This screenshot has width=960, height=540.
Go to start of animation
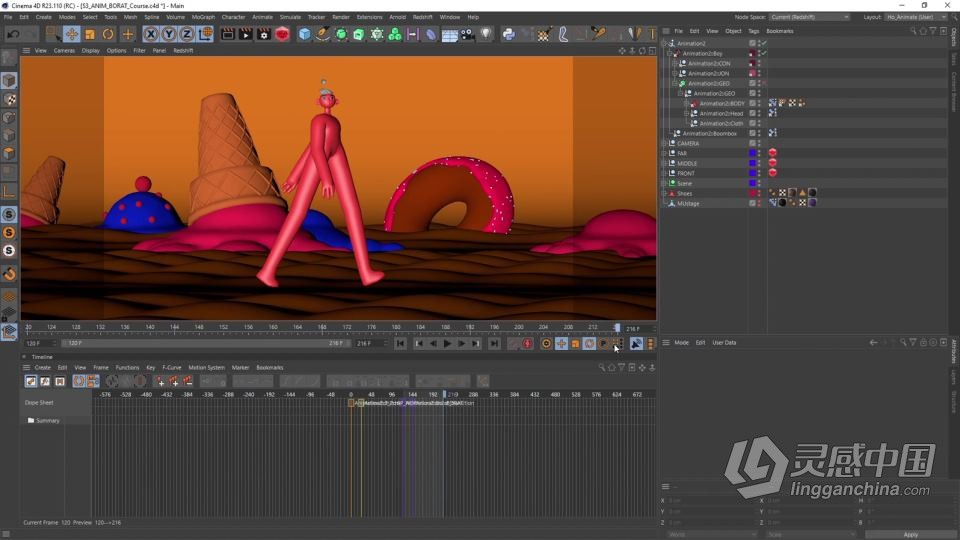pos(400,343)
